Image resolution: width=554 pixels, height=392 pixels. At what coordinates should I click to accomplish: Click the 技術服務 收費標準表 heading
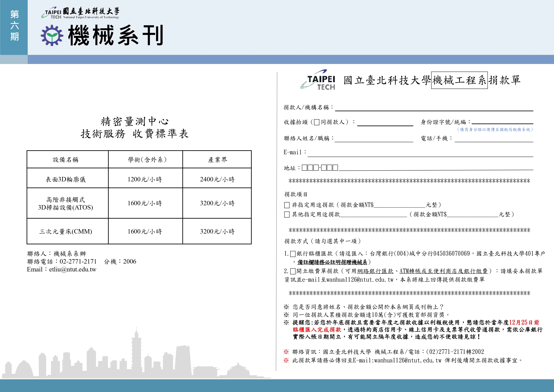[x=134, y=134]
